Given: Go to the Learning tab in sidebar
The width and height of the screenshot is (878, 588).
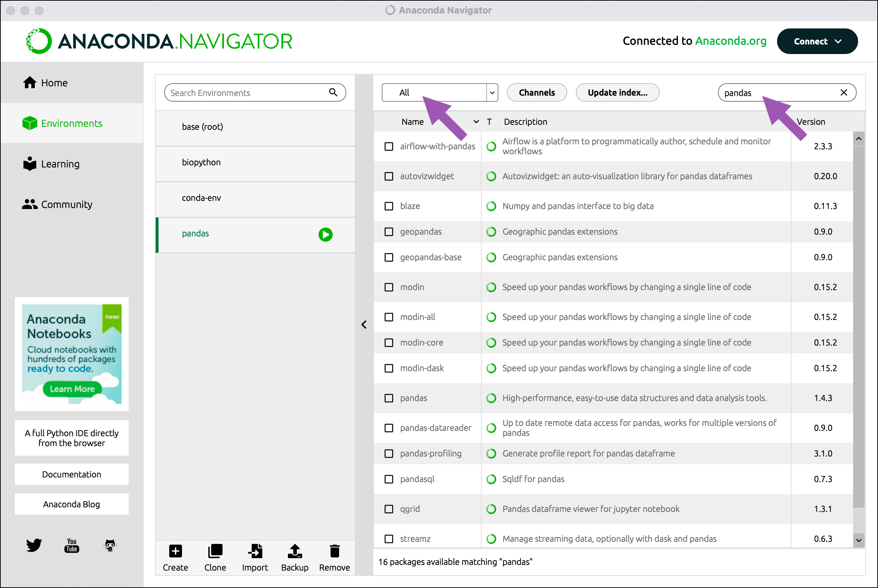Looking at the screenshot, I should 60,164.
